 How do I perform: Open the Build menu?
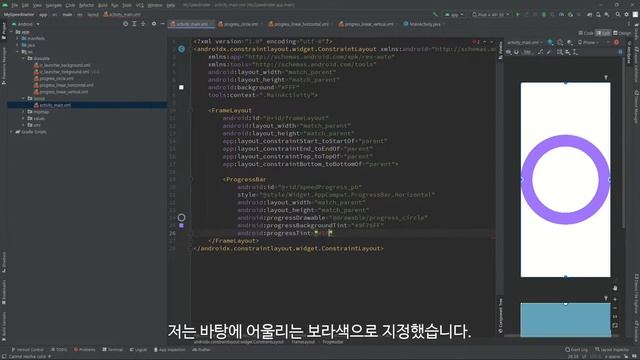(102, 5)
